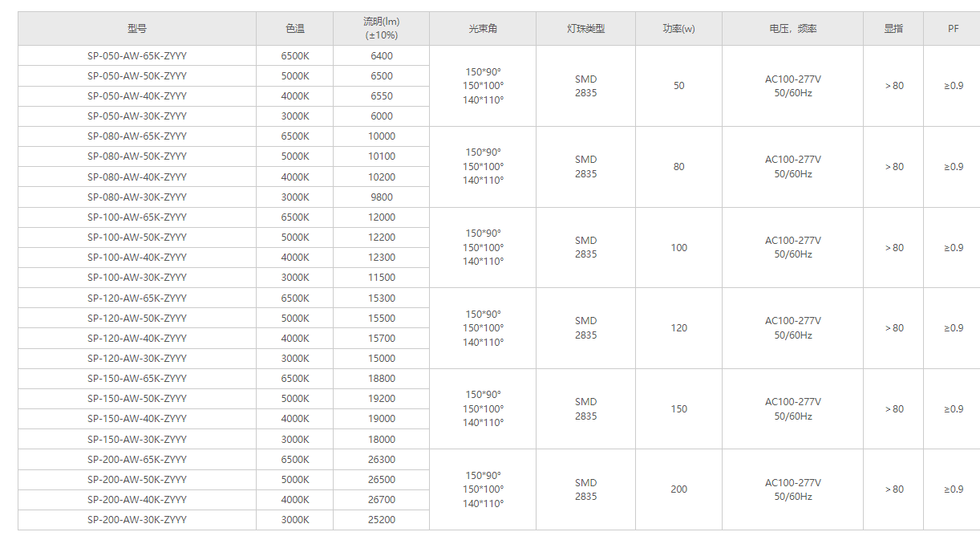This screenshot has height=536, width=980.
Task: Click the 流明(lm) column header
Action: 382,29
